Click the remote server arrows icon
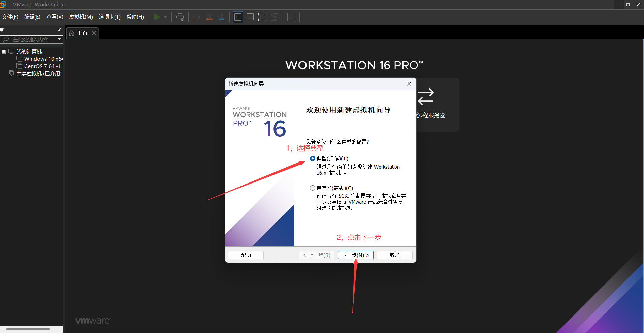This screenshot has width=644, height=333. [426, 97]
